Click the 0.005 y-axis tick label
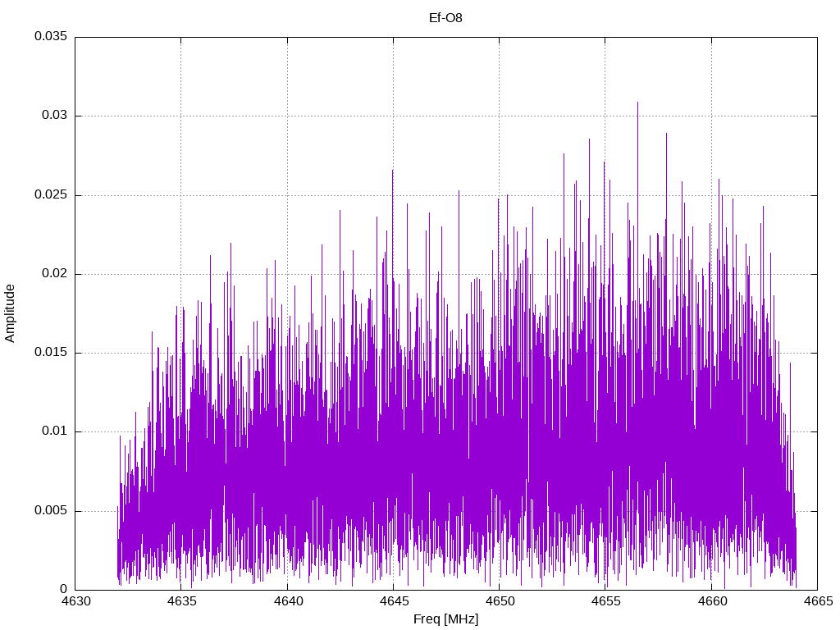The height and width of the screenshot is (630, 840). click(x=51, y=510)
